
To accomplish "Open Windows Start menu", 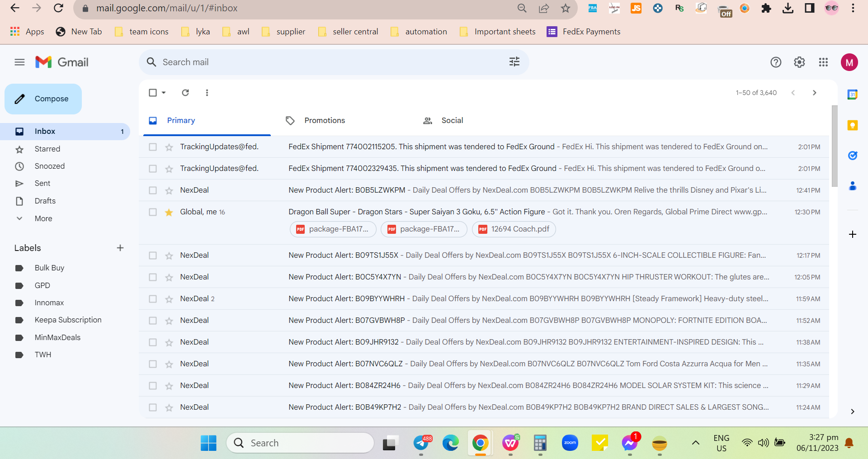I will tap(208, 443).
